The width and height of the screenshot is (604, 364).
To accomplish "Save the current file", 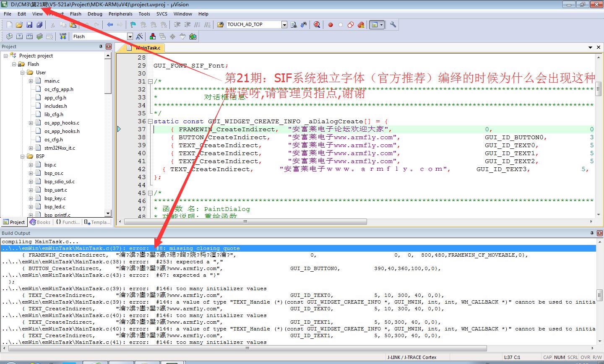I will pos(29,25).
